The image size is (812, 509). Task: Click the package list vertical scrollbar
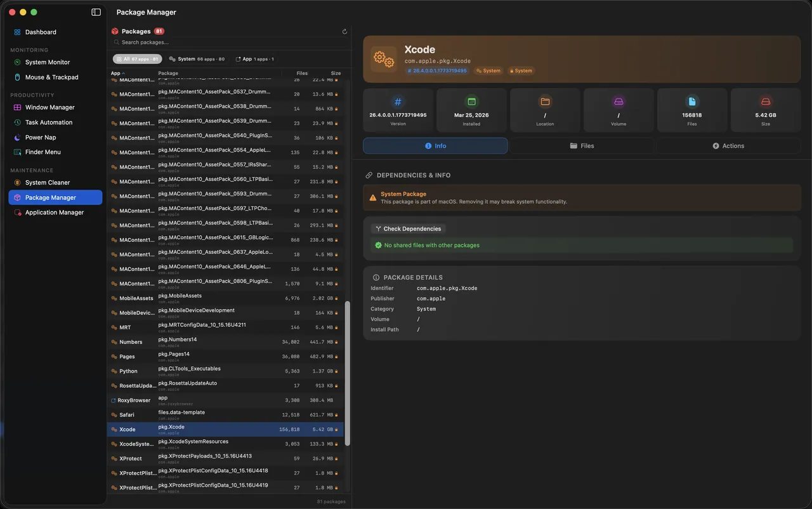347,373
